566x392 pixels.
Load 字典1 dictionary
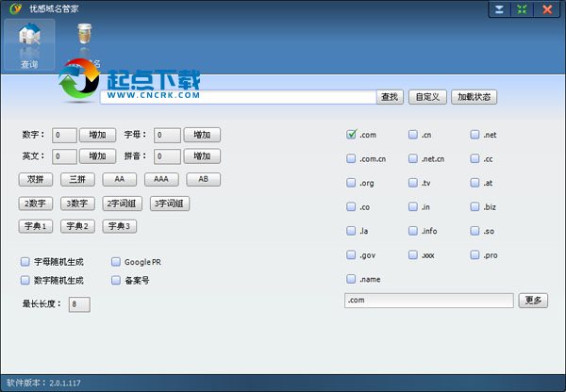pos(36,226)
